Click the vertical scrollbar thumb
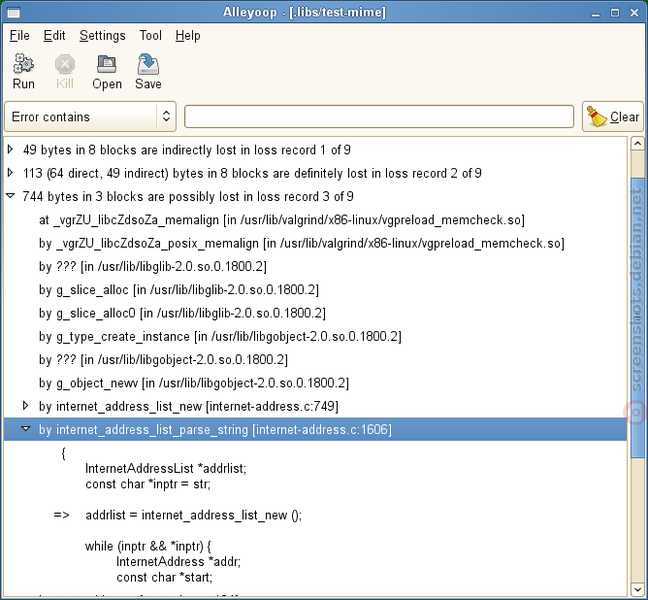648x600 pixels. [x=637, y=318]
